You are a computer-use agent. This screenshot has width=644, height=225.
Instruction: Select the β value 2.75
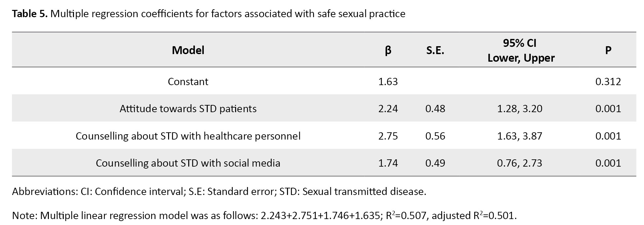[x=388, y=136]
